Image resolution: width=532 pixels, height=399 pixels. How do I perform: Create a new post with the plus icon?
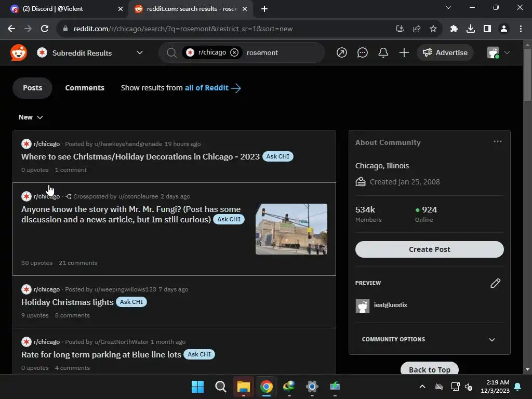(404, 52)
